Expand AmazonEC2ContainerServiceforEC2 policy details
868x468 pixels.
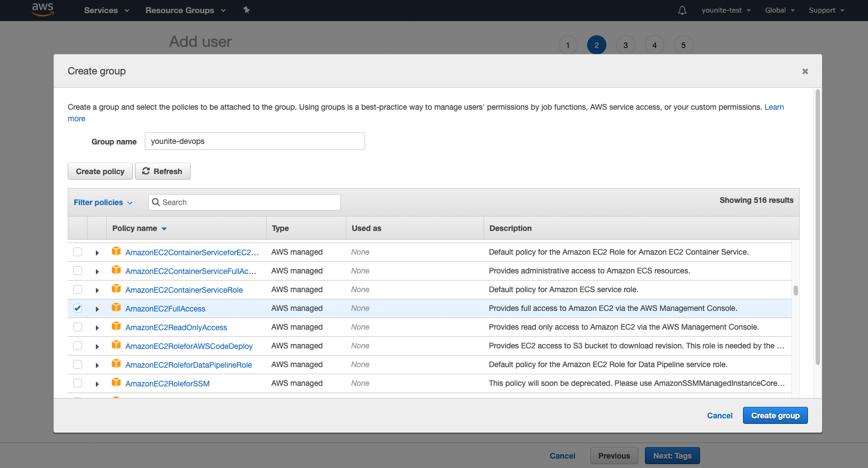97,253
